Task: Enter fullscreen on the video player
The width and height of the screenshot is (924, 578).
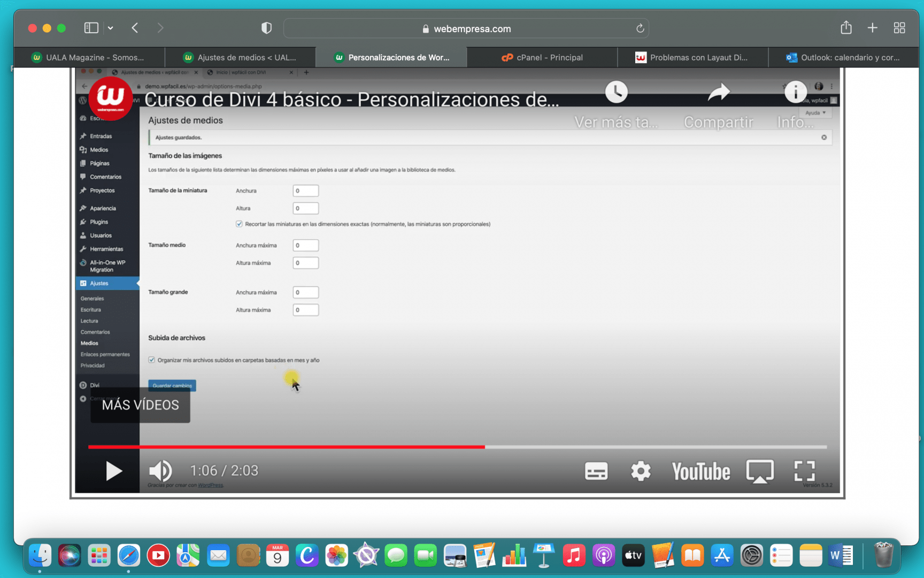Action: point(804,471)
